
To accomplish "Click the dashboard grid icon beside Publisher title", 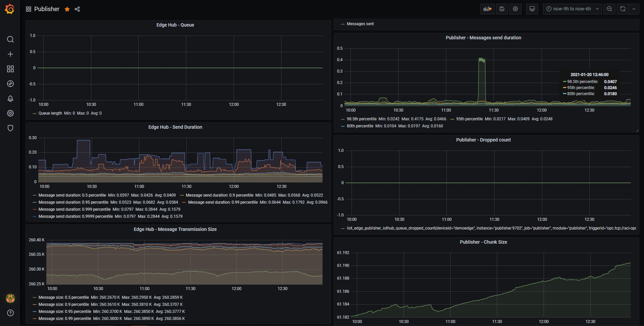I will (29, 9).
